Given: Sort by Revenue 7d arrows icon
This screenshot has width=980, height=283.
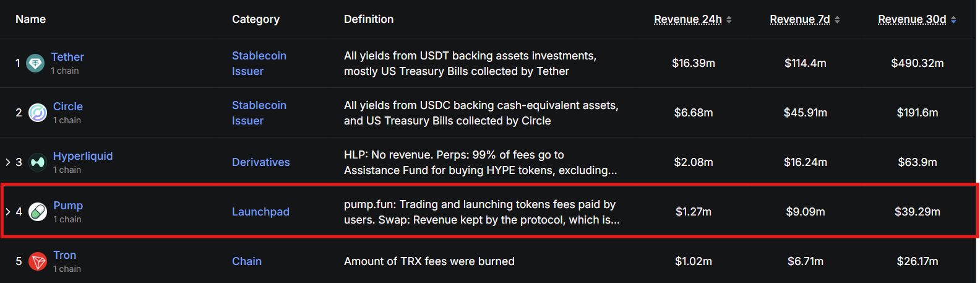Looking at the screenshot, I should coord(837,20).
